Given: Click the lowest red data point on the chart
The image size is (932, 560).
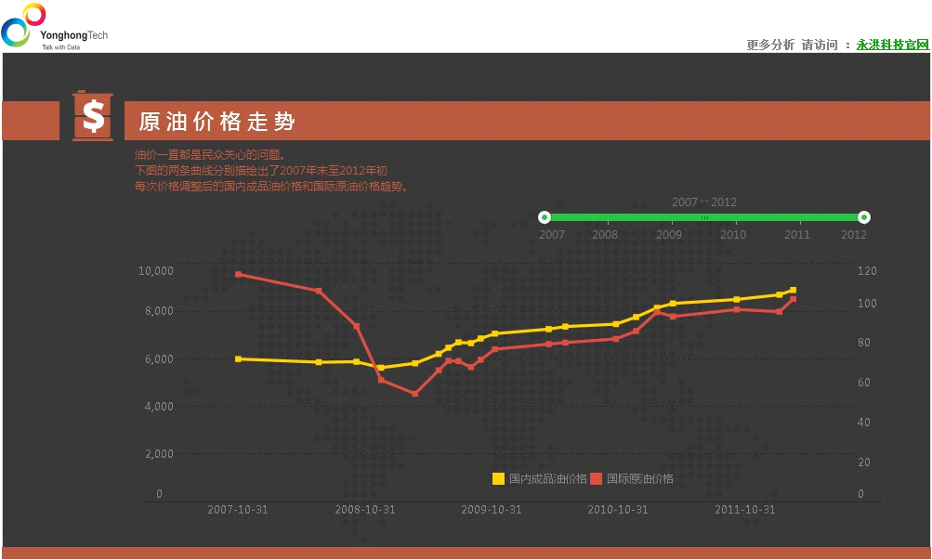Looking at the screenshot, I should [415, 394].
